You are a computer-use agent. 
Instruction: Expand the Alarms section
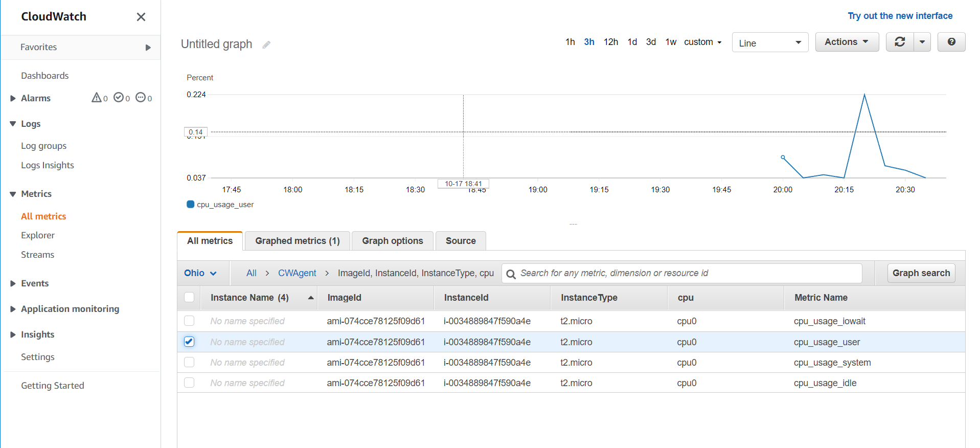tap(13, 98)
